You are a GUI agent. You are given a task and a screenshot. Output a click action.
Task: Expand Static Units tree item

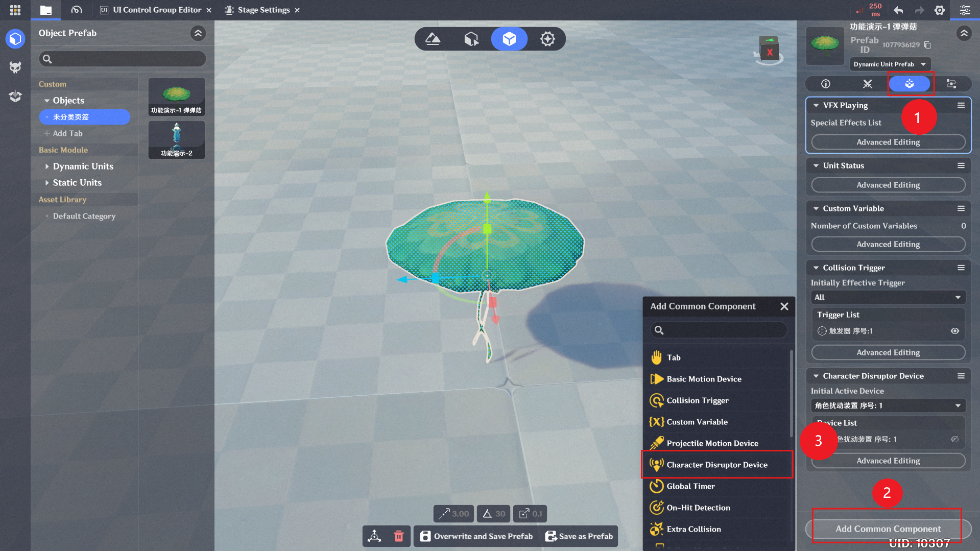(x=47, y=183)
